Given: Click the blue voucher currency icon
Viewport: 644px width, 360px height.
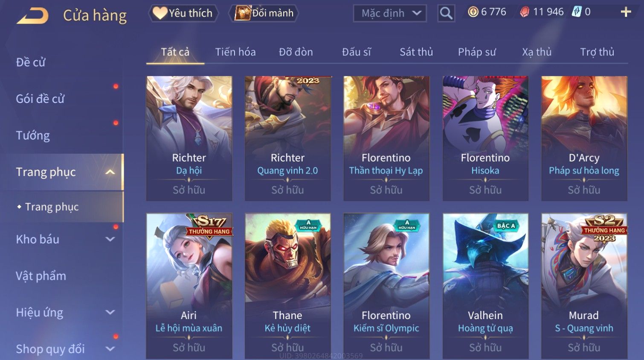Looking at the screenshot, I should click(x=577, y=12).
